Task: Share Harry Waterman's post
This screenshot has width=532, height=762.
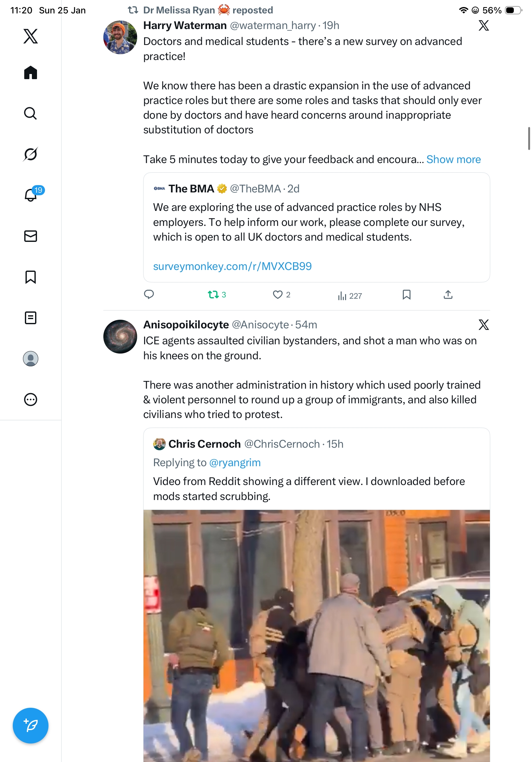Action: (448, 295)
